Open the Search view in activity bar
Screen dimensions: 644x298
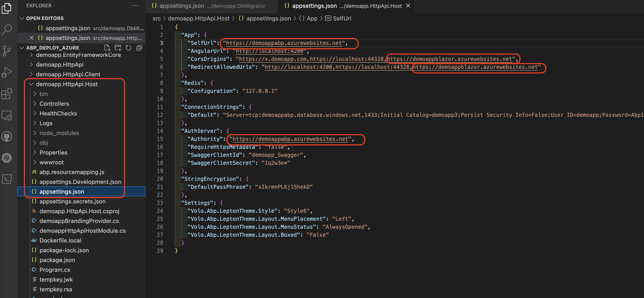tap(7, 30)
